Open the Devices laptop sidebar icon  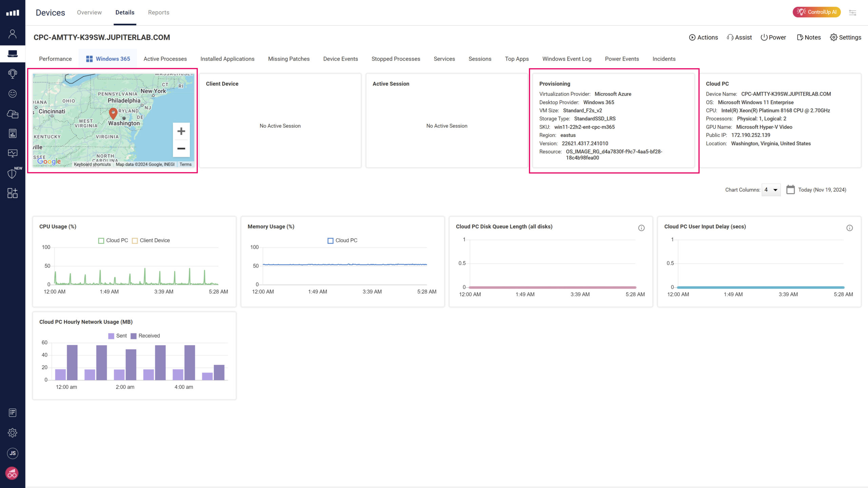(x=13, y=54)
